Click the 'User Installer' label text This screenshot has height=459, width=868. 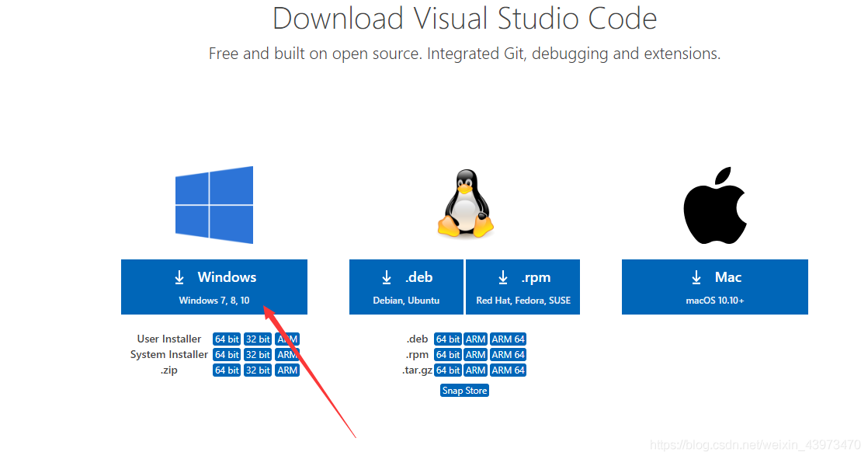pos(168,339)
